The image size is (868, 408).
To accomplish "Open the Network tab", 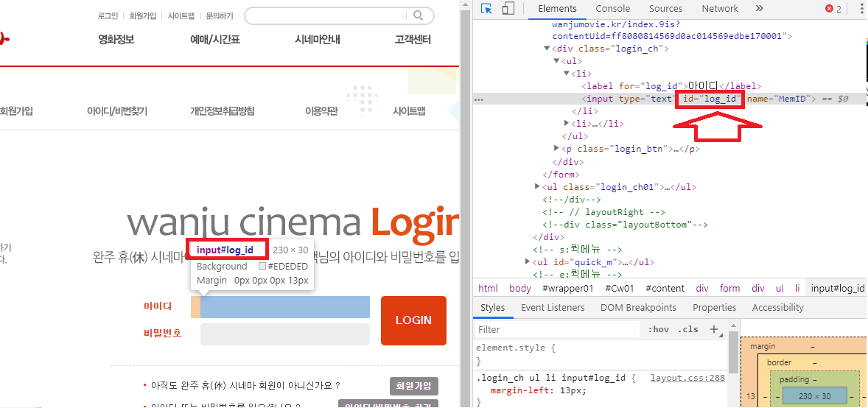I will point(720,8).
